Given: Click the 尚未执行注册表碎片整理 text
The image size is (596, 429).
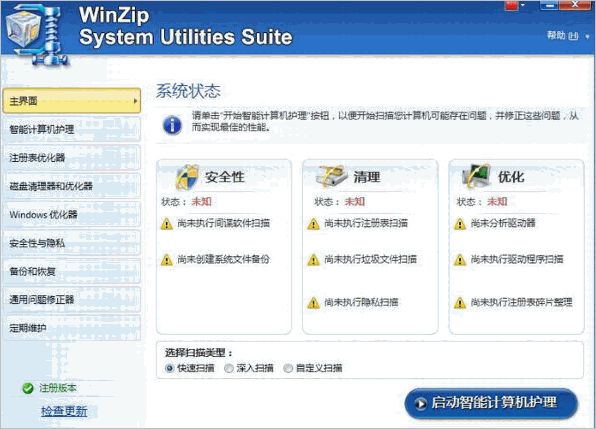Looking at the screenshot, I should [522, 302].
